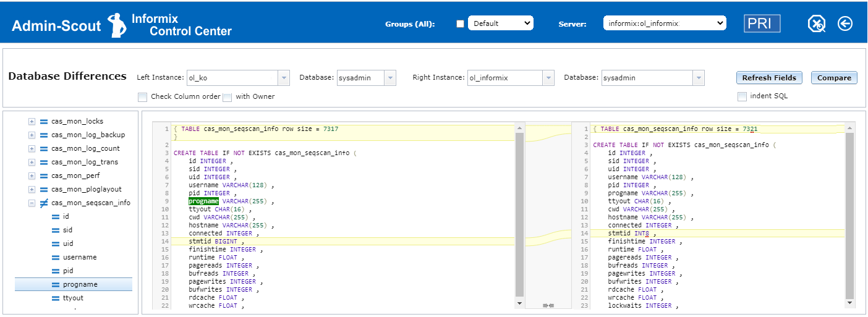Screen dimensions: 868x317
Task: Open Right Instance dropdown arrow
Action: coord(548,78)
